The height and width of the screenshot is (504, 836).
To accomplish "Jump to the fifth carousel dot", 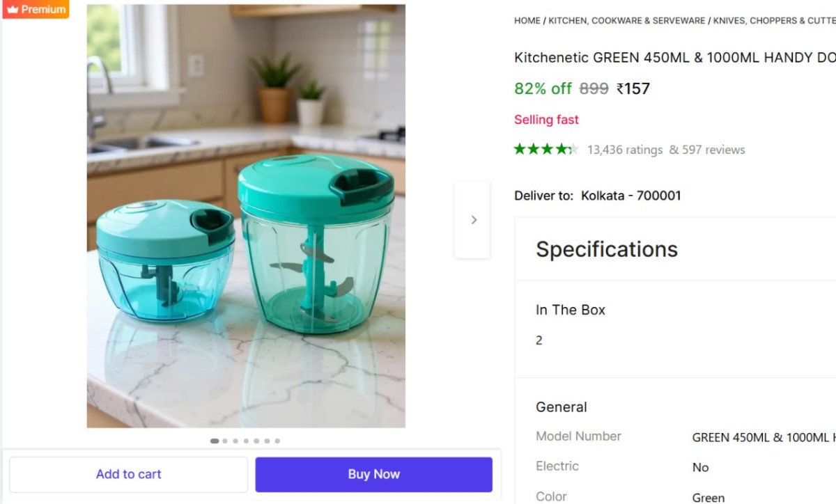I will click(x=256, y=441).
